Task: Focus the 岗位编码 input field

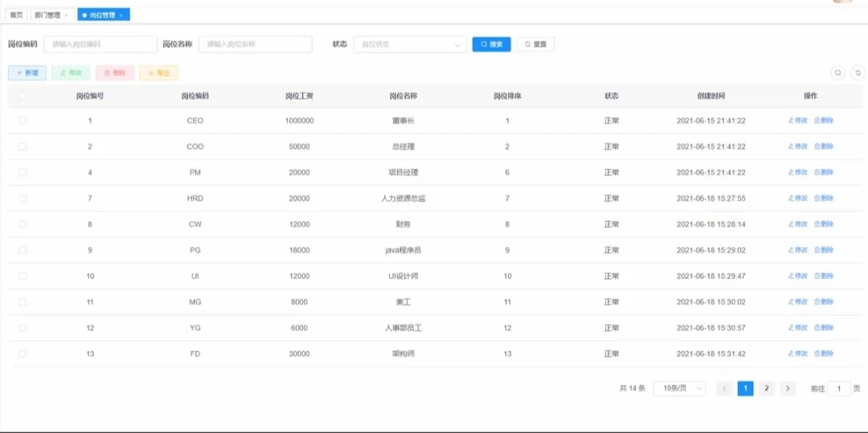Action: [100, 44]
